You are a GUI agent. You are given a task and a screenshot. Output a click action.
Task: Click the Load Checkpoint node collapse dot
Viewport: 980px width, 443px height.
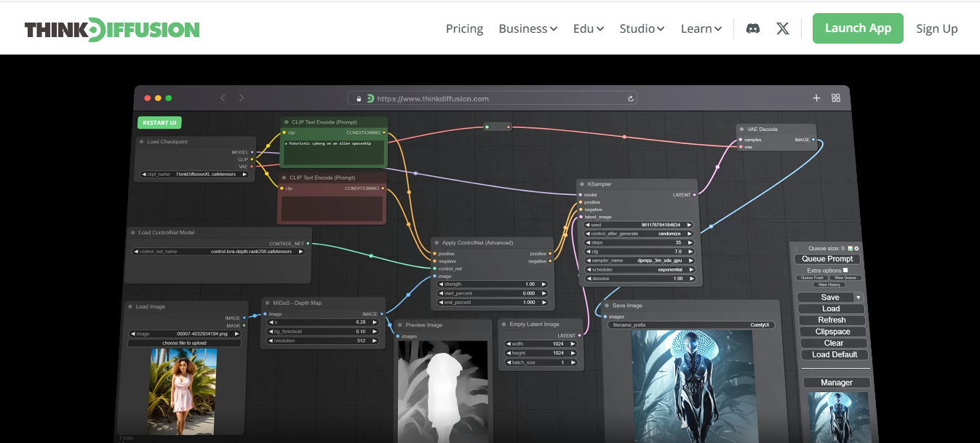pos(142,142)
